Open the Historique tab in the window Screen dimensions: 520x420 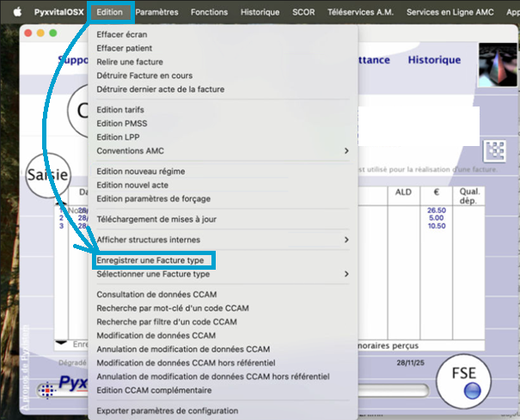coord(433,60)
